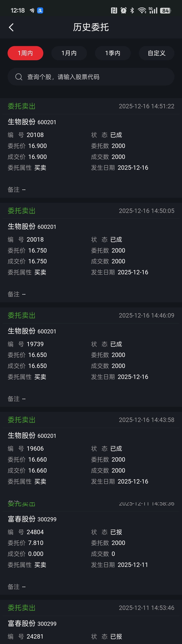182x644 pixels.
Task: Tap the Wi-Fi signal icon
Action: coord(142,10)
